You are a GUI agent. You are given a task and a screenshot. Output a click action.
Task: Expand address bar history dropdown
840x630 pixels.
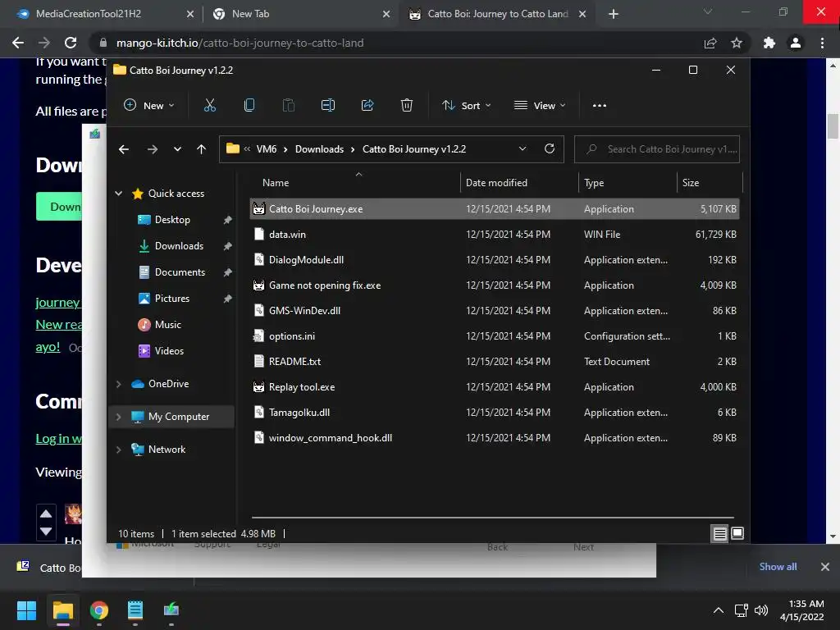[x=523, y=149]
